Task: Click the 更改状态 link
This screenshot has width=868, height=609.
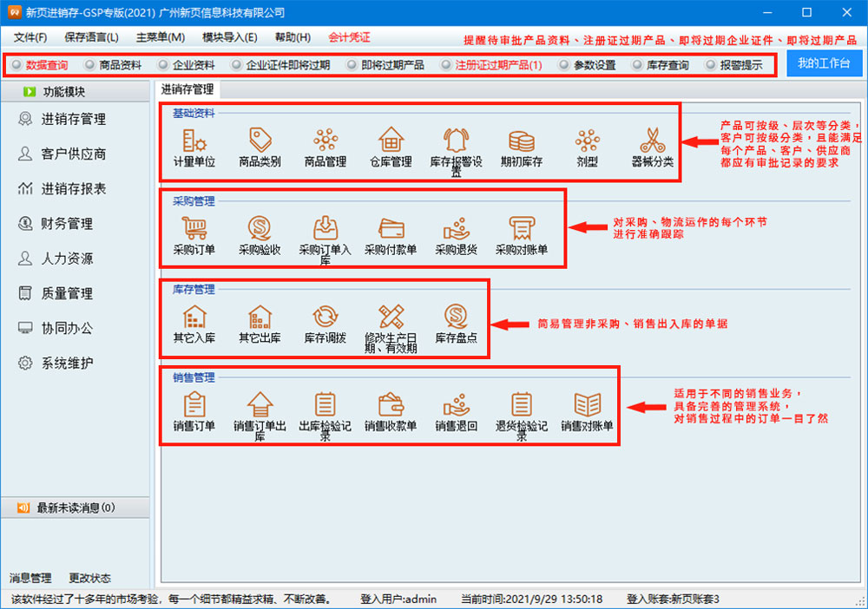Action: (90, 578)
